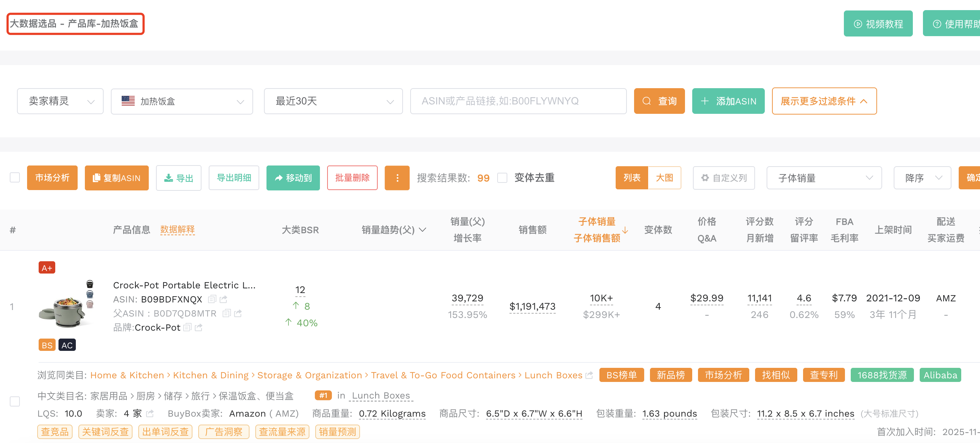
Task: Switch to 大图 view tab
Action: pyautogui.click(x=664, y=178)
